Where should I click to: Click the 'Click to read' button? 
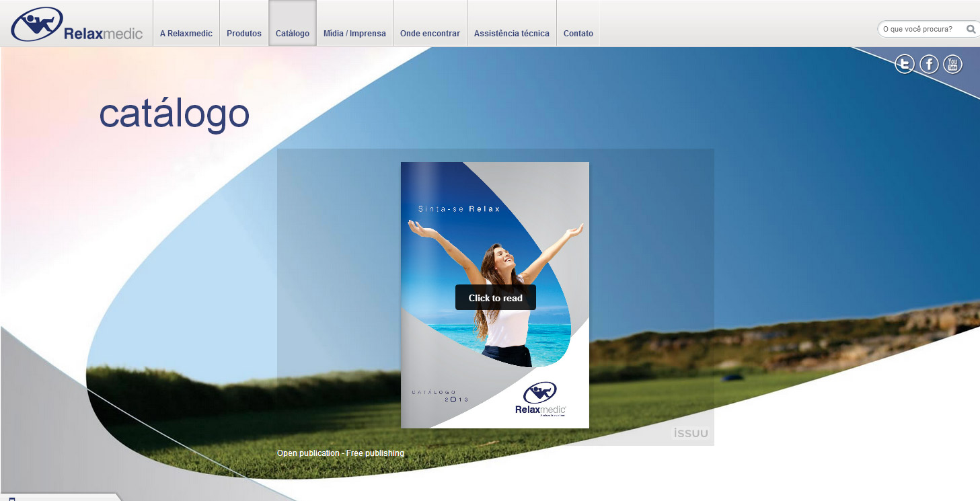(496, 298)
